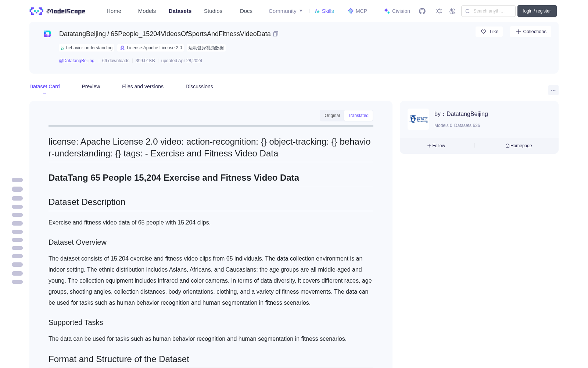Open the @DatatangBeijing owner link
Image resolution: width=588 pixels, height=368 pixels.
tap(76, 61)
